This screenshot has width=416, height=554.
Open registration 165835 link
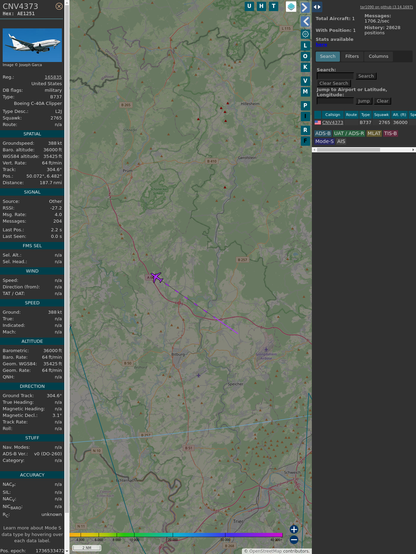pos(53,77)
